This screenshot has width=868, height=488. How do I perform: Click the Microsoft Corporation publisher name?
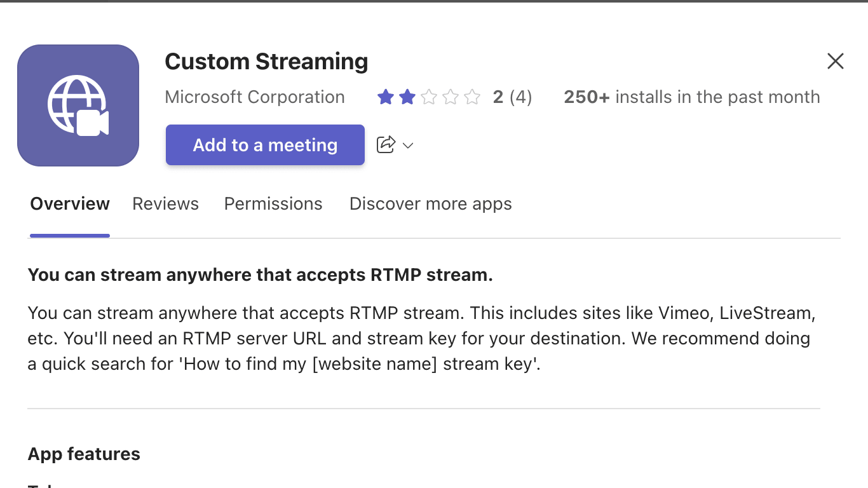(x=255, y=97)
